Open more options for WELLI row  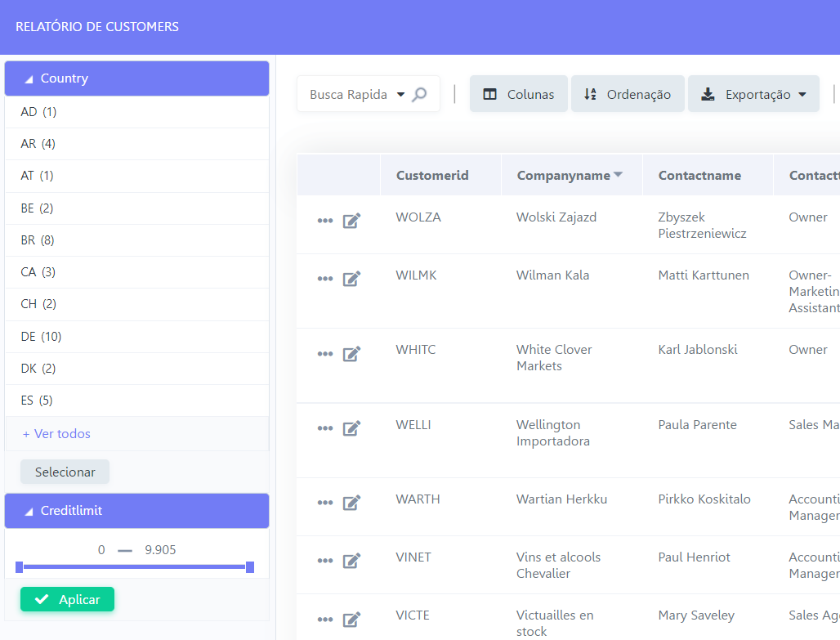(325, 428)
